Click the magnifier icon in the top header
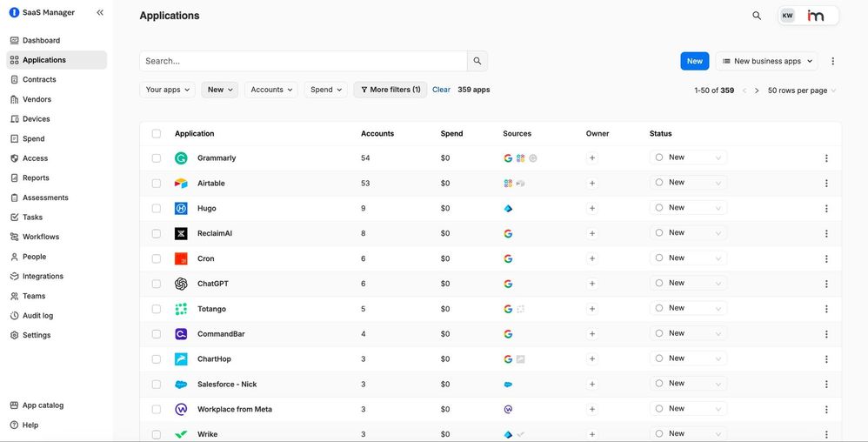This screenshot has width=868, height=442. click(x=757, y=16)
